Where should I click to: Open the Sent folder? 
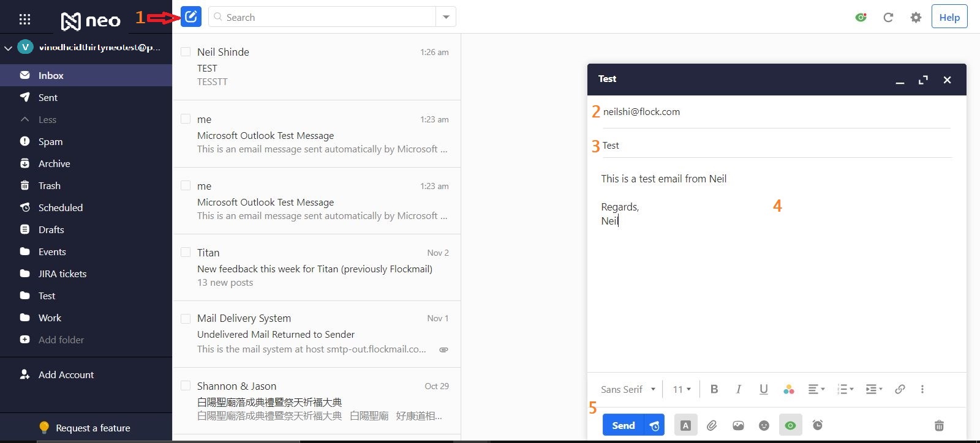point(86,97)
